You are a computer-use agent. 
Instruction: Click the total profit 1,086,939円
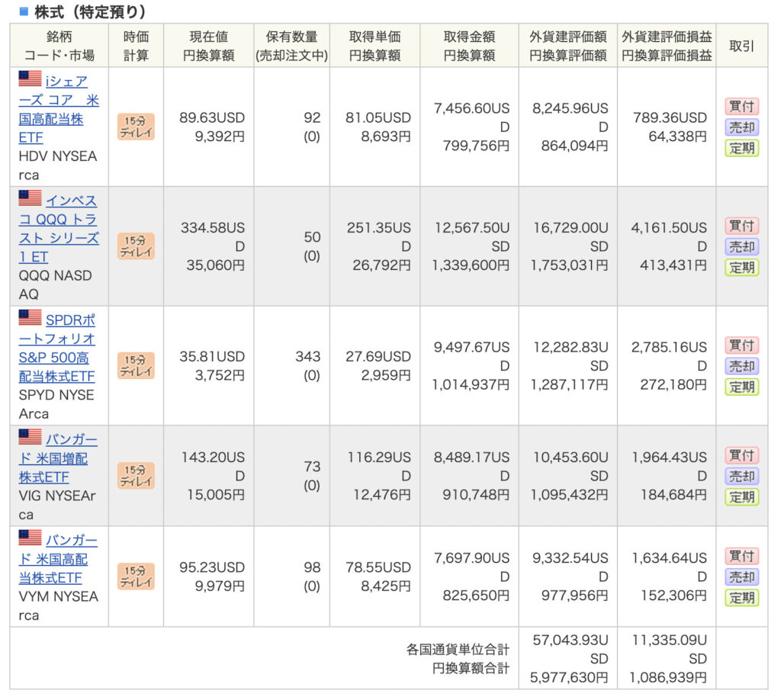(x=668, y=678)
